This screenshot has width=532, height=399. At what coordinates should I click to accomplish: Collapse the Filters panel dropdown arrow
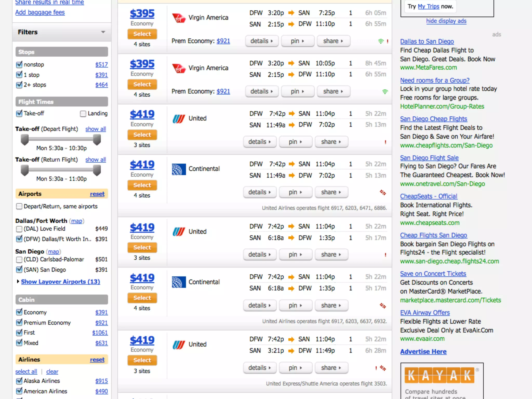pyautogui.click(x=103, y=32)
